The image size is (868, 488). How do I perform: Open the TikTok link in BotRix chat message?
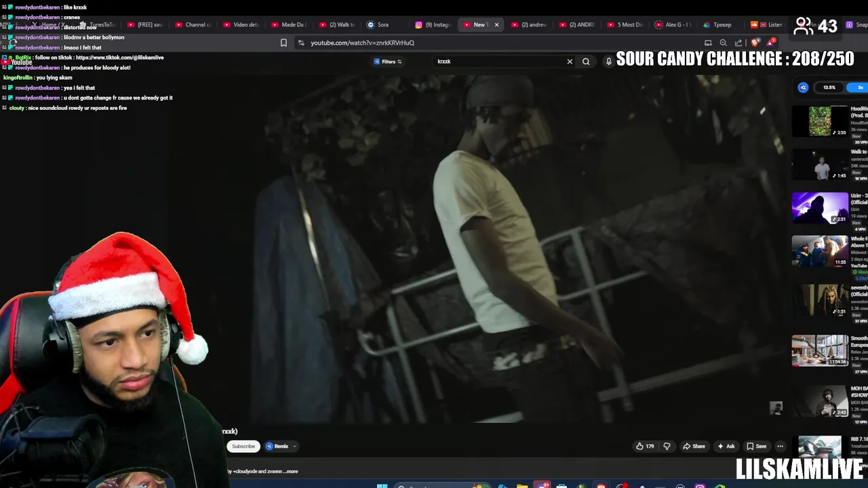[x=120, y=58]
